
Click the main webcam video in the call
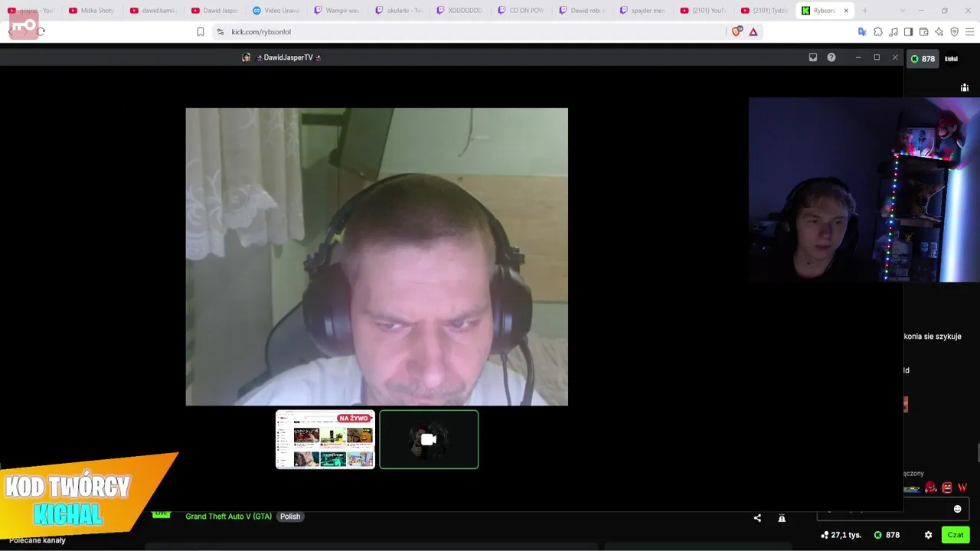click(x=377, y=256)
